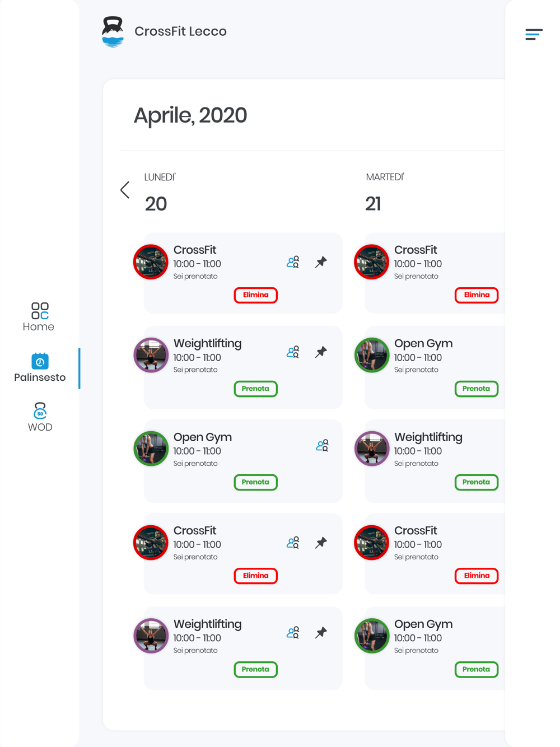Screen dimensions: 560x747
Task: Click Prenota on Monday Open Gym class
Action: click(x=255, y=482)
